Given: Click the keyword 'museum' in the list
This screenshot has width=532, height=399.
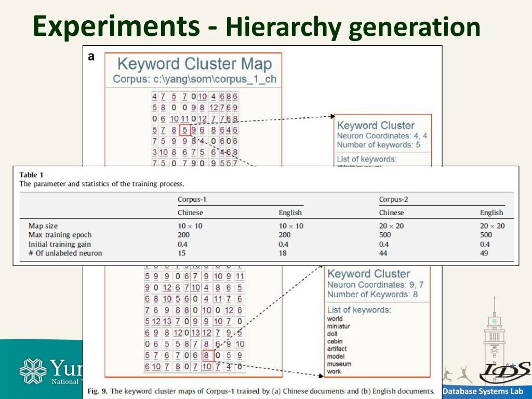Looking at the screenshot, I should pyautogui.click(x=339, y=364).
